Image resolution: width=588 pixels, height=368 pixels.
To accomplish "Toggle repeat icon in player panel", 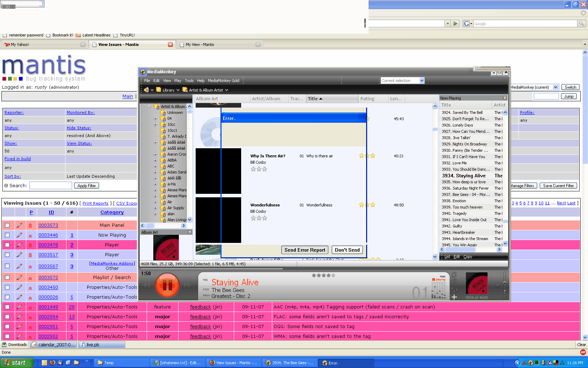I will pyautogui.click(x=454, y=275).
